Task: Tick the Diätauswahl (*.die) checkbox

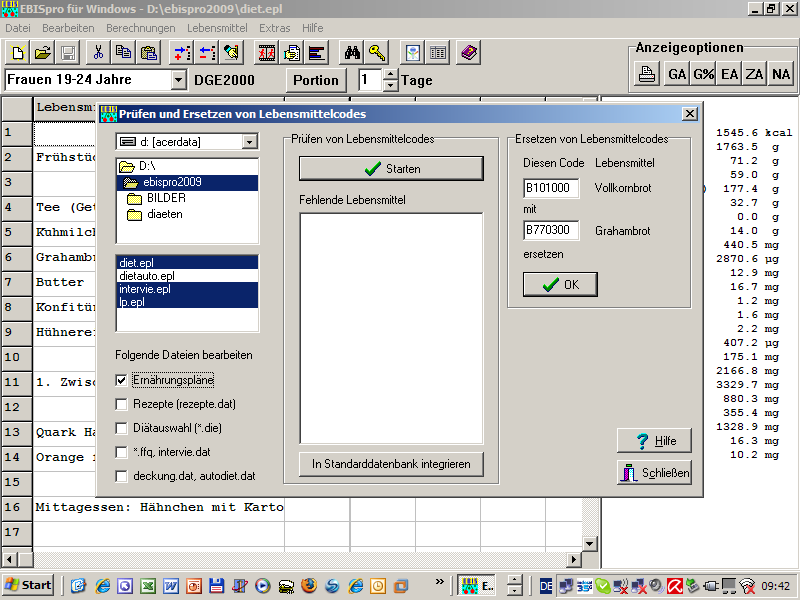Action: pos(122,428)
